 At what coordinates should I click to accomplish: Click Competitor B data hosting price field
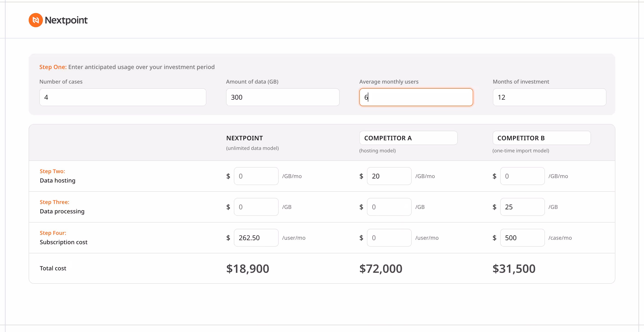point(522,176)
